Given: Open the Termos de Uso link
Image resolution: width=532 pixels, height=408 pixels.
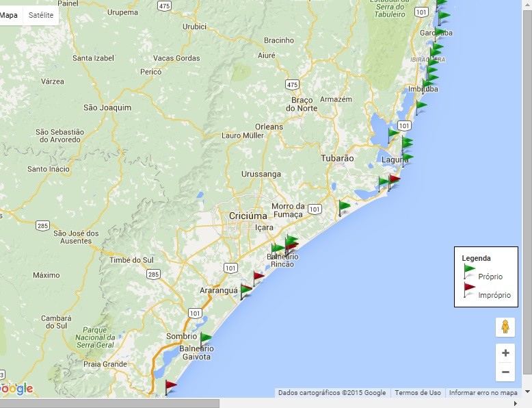Looking at the screenshot, I should point(418,393).
